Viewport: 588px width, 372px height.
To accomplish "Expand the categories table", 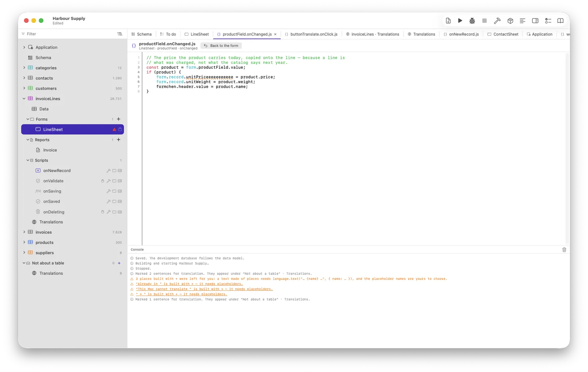I will click(x=24, y=68).
